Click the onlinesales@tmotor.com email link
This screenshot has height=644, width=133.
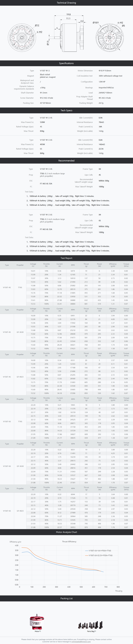(81, 641)
